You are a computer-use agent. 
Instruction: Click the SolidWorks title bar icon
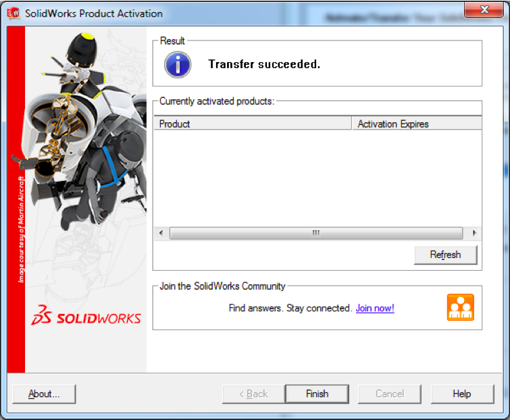(x=14, y=14)
